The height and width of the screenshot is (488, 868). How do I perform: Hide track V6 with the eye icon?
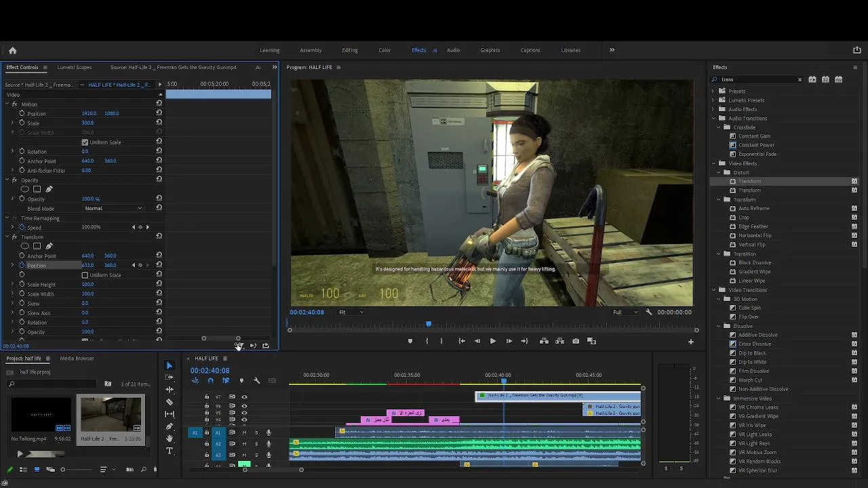[x=245, y=406]
